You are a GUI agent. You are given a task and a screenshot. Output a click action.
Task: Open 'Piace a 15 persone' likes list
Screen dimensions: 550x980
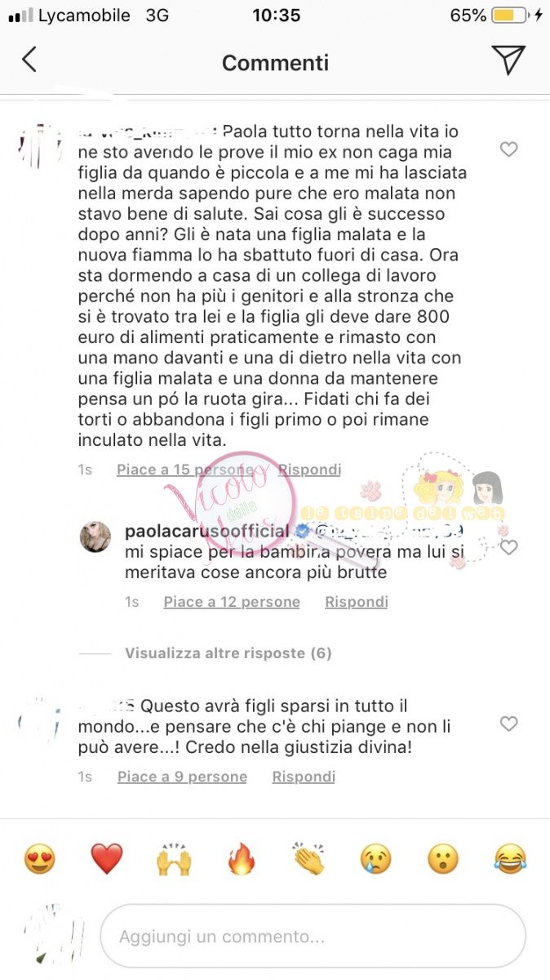(185, 470)
